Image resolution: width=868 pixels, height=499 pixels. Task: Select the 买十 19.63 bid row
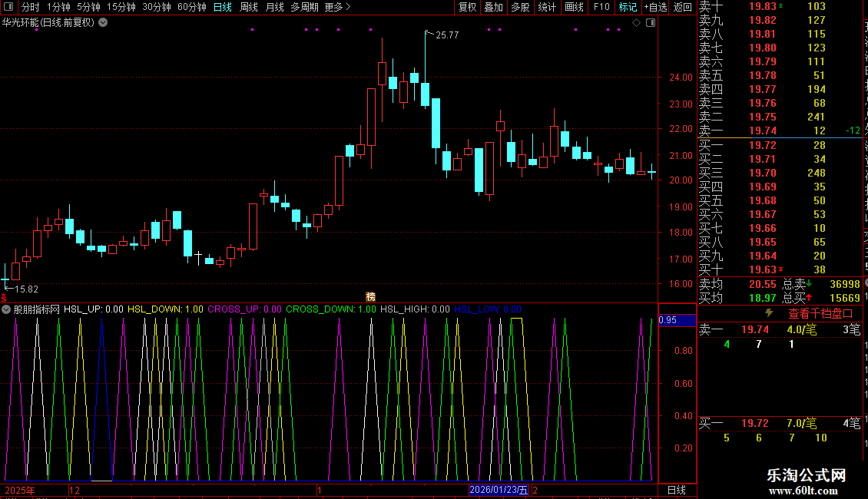780,269
